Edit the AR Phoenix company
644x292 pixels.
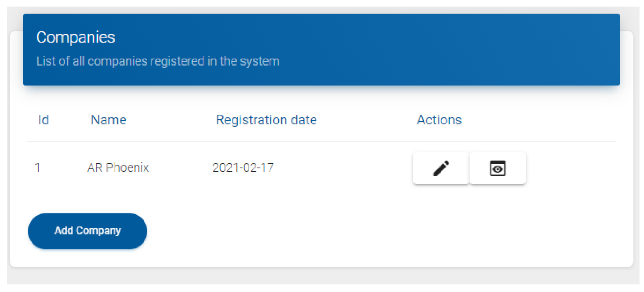441,169
